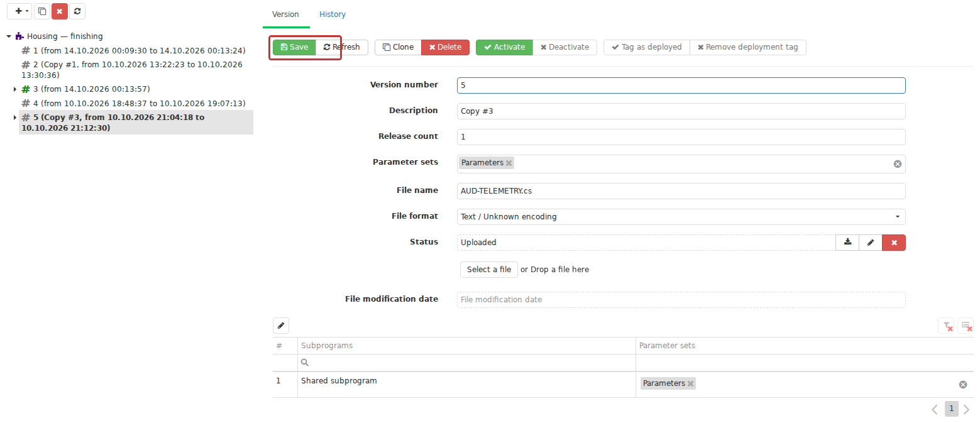Focus the Version number field
The height and width of the screenshot is (423, 980).
click(x=681, y=85)
